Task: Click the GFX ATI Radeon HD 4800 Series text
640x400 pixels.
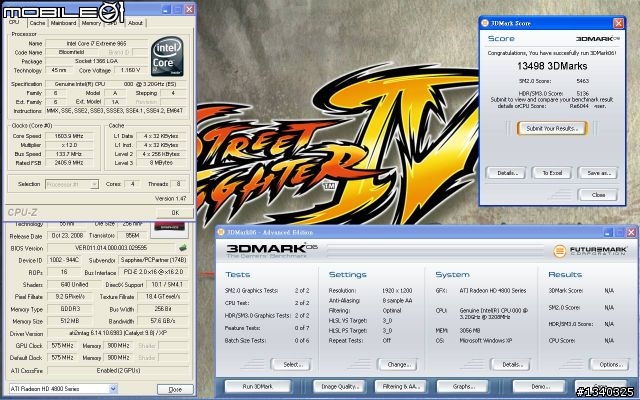Action: pos(493,291)
